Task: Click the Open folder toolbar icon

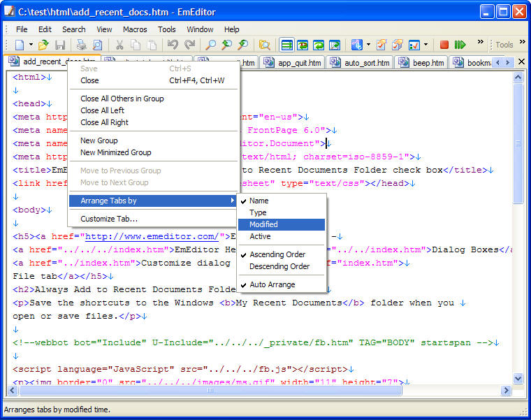Action: [43, 45]
